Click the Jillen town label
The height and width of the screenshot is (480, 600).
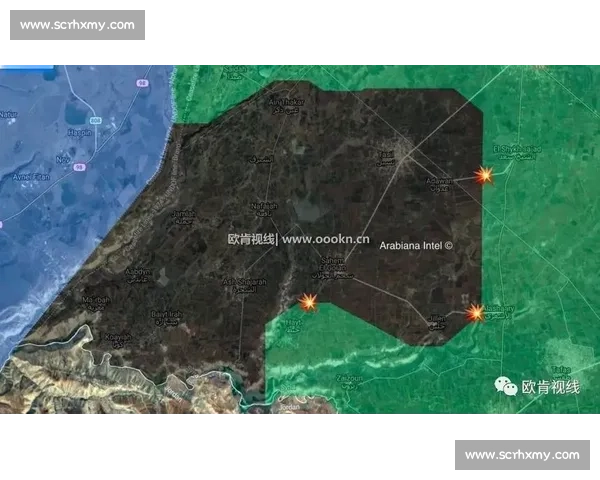tap(437, 322)
